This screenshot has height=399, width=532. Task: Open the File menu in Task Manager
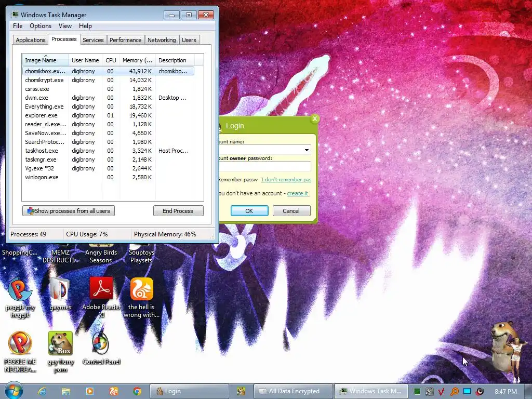18,26
